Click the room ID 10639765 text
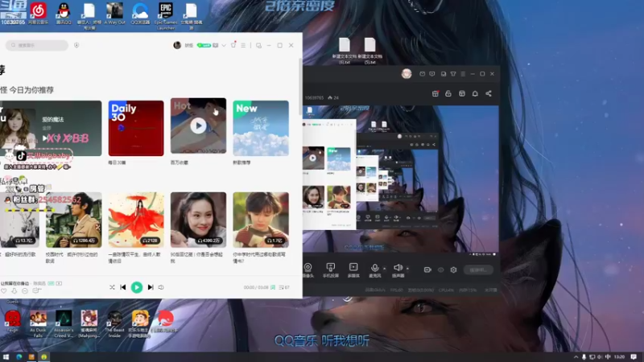Screen dimensions: 644x362 click(x=314, y=97)
